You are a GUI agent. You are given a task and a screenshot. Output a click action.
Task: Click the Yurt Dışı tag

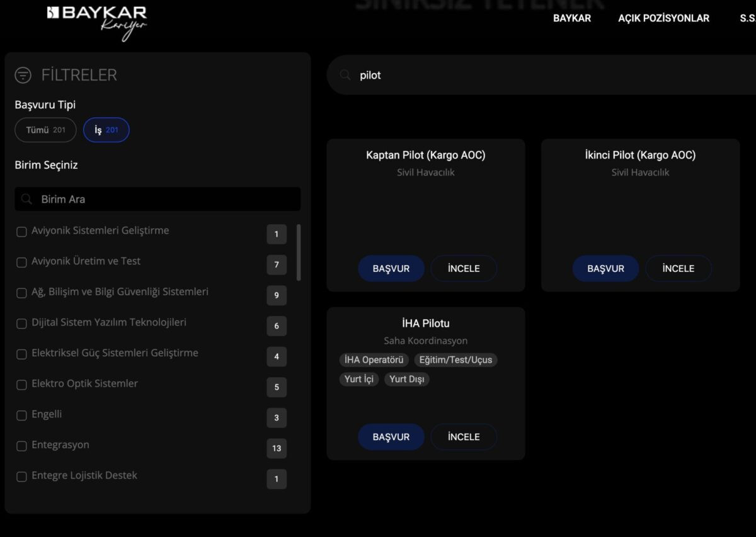pos(406,379)
